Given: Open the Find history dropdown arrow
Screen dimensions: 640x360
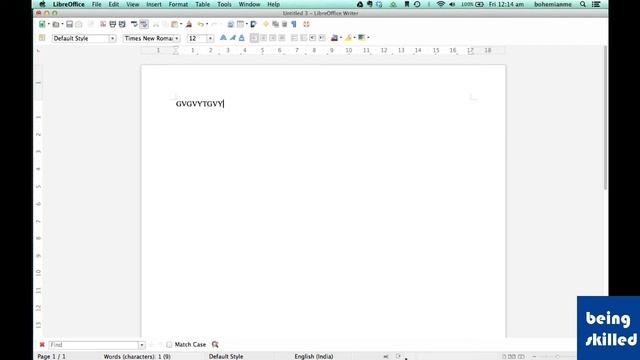Looking at the screenshot, I should coord(142,345).
